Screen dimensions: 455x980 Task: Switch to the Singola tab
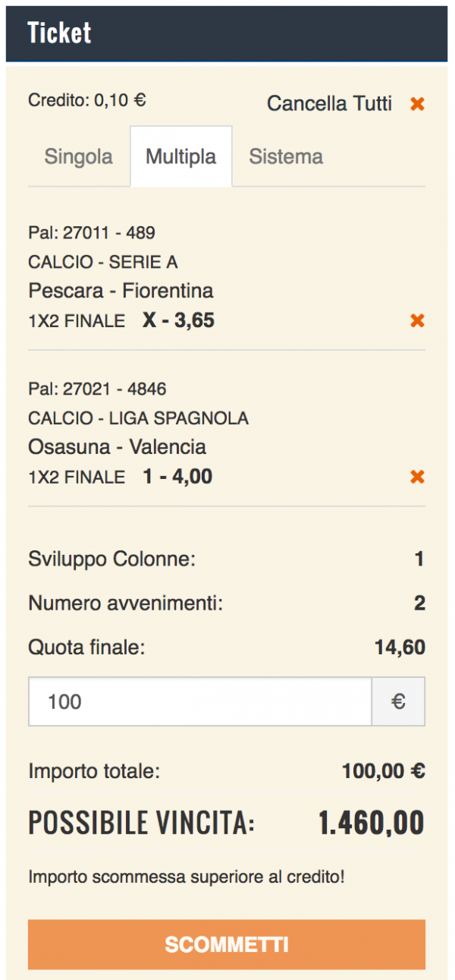pos(79,156)
